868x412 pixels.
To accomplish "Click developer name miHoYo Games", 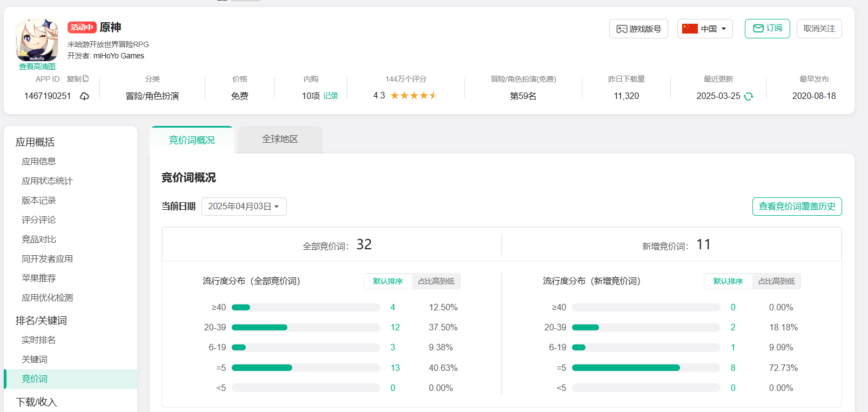I will pyautogui.click(x=119, y=56).
